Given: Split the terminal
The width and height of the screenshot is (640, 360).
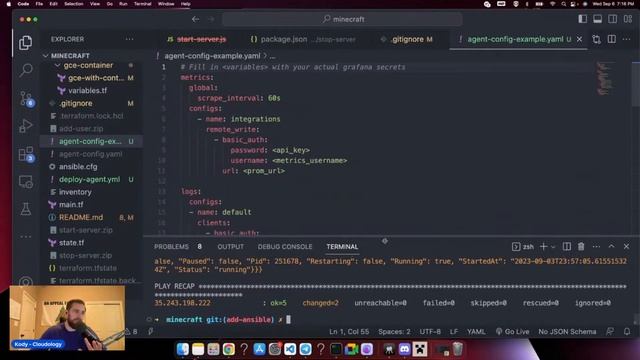Looking at the screenshot, I should tap(567, 247).
